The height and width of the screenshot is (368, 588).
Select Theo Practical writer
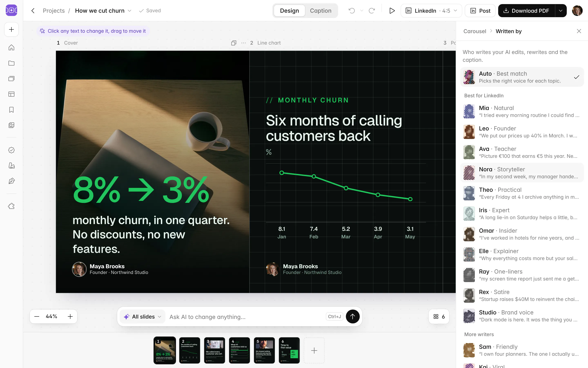point(522,193)
